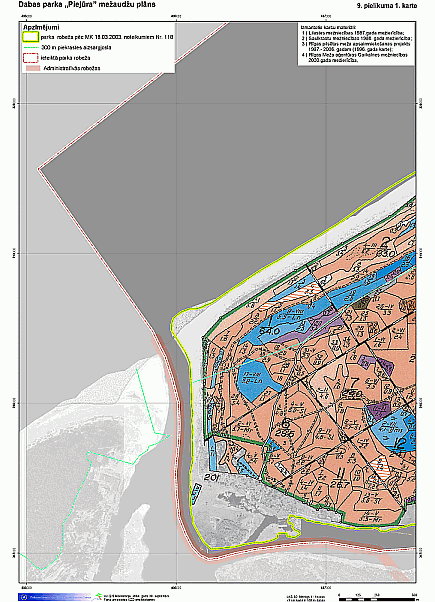Click the black-and-white scale bar
This screenshot has width=435, height=602.
[x=378, y=599]
